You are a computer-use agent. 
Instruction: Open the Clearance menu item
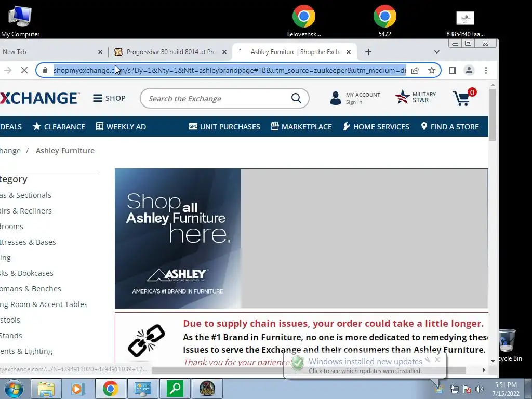pos(59,127)
